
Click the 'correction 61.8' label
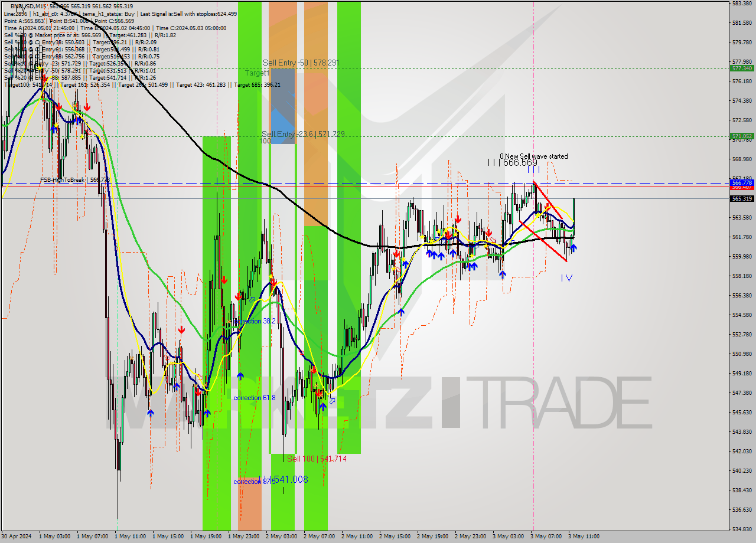[255, 398]
